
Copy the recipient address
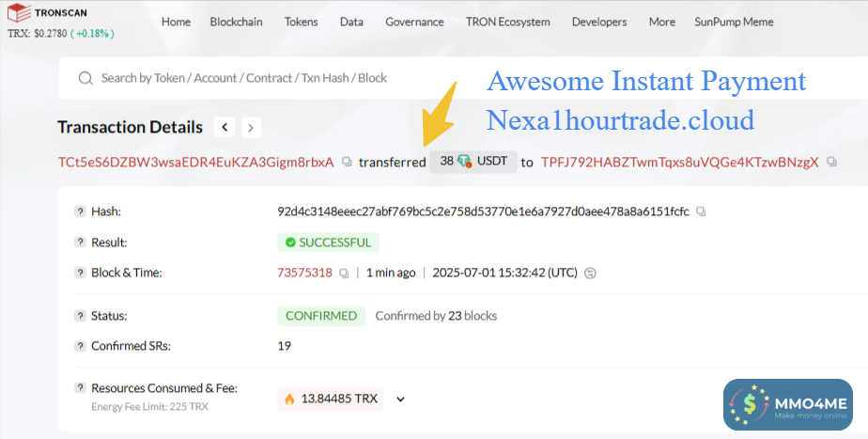[831, 162]
